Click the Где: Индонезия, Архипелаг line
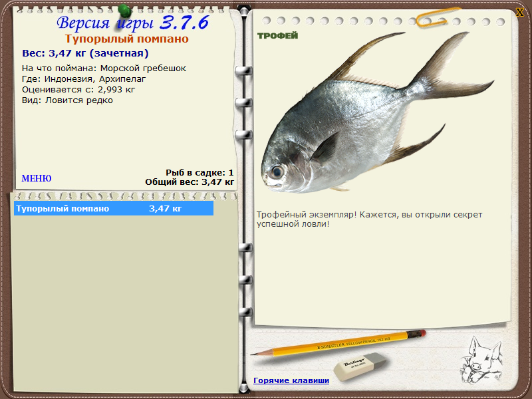This screenshot has height=399, width=532. (84, 79)
